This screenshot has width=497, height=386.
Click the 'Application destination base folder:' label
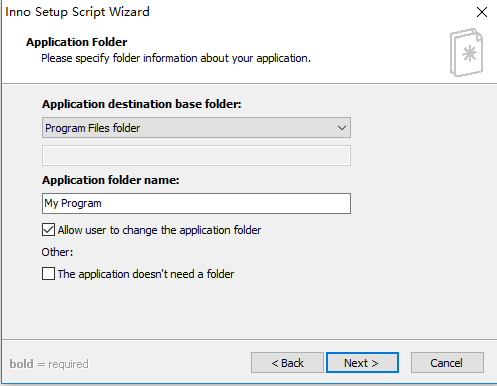142,104
